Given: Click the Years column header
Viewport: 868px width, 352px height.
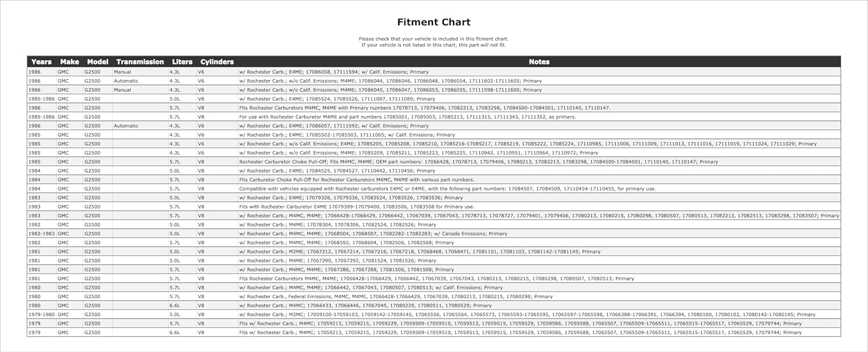Looking at the screenshot, I should click(x=41, y=62).
